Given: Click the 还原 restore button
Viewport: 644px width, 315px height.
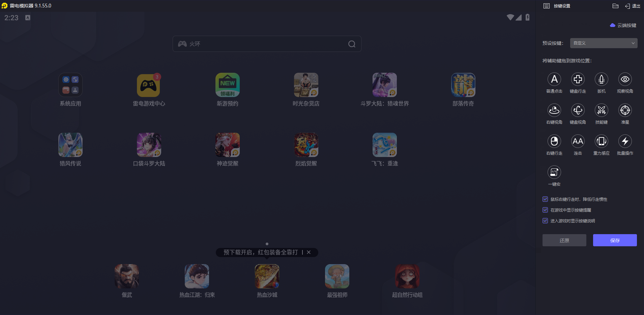Looking at the screenshot, I should click(x=564, y=240).
